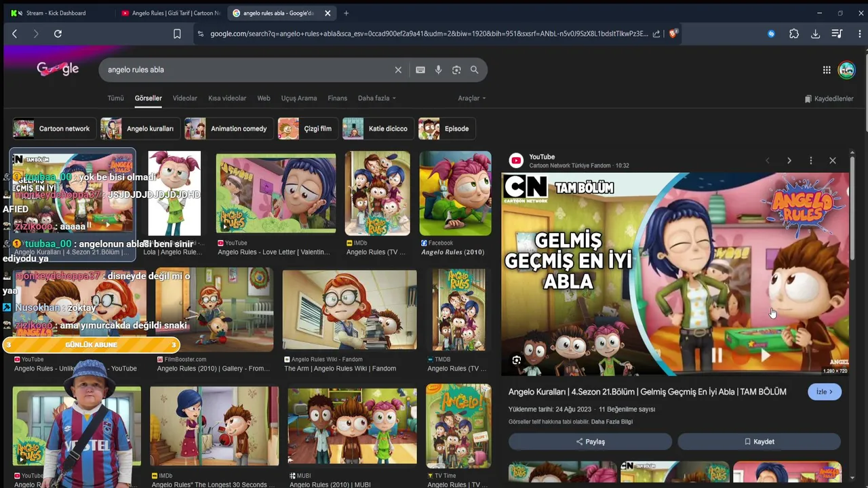Go back with the browser back arrow
The height and width of the screenshot is (488, 868).
tap(14, 33)
